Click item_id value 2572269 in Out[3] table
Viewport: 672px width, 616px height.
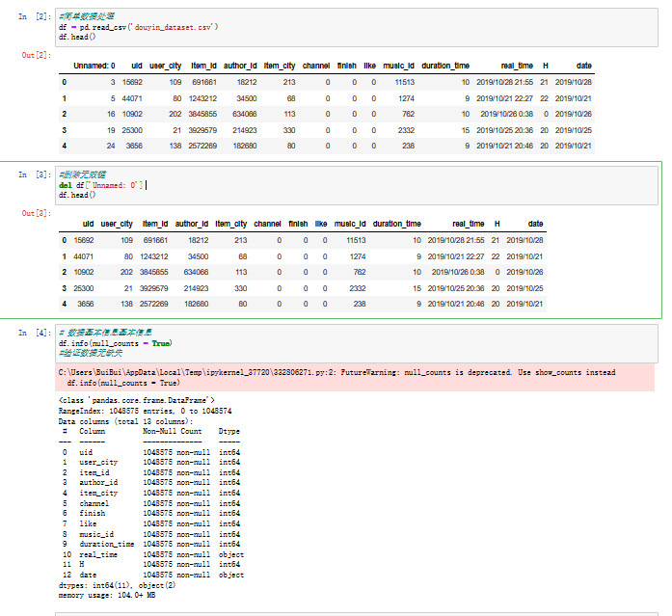tap(154, 304)
